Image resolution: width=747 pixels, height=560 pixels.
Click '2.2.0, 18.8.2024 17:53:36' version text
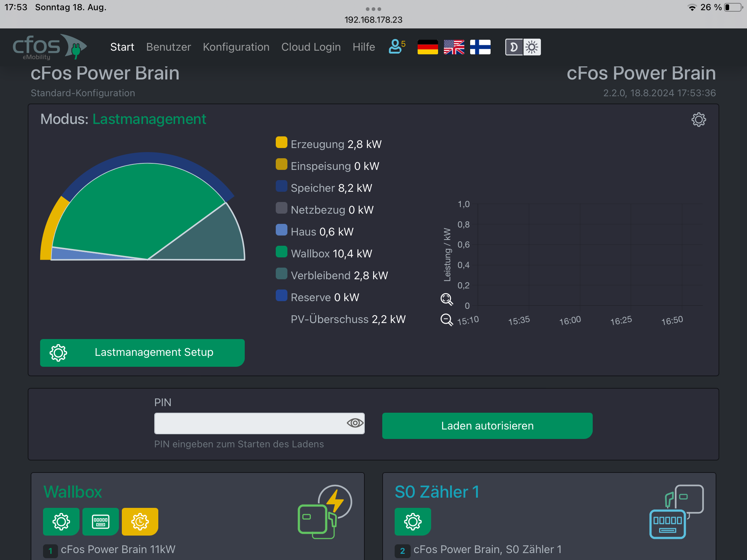tap(659, 93)
